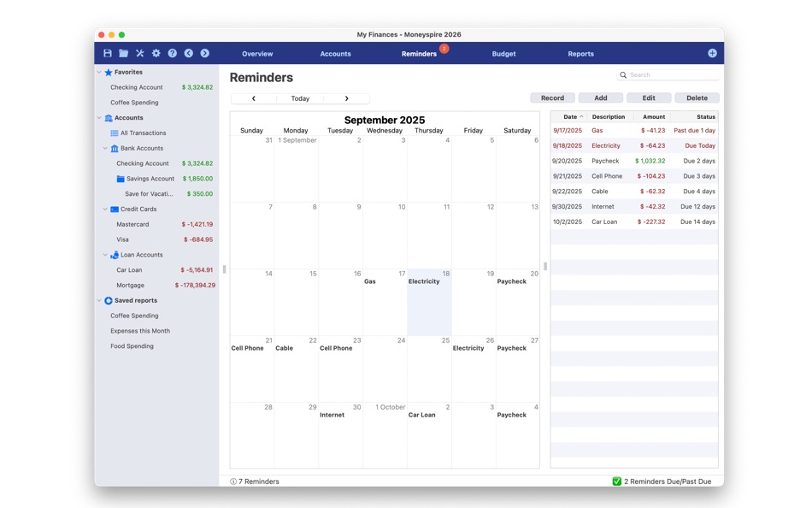812x508 pixels.
Task: Click Internet event on September 30
Action: (332, 416)
